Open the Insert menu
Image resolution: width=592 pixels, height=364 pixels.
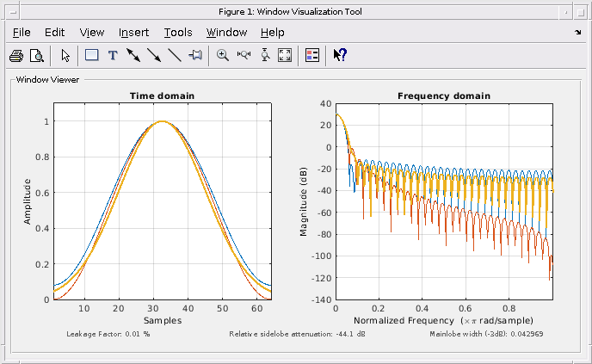[x=133, y=33]
